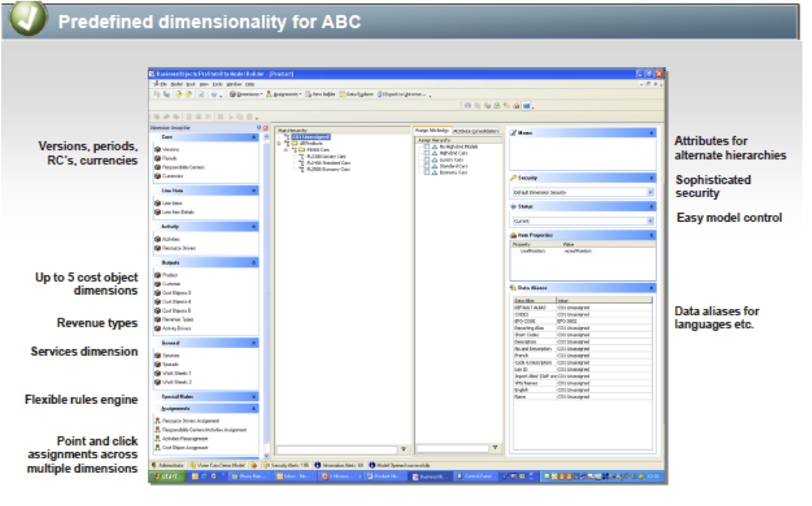Expand the Special Rules group

click(254, 396)
